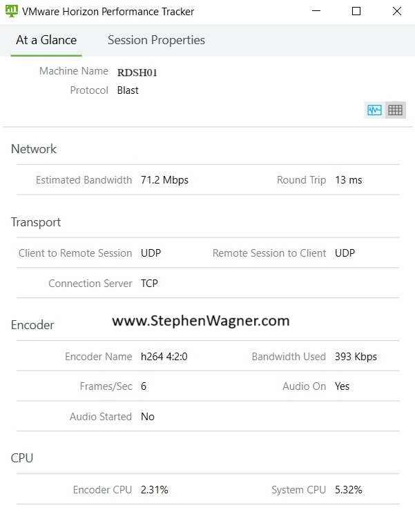This screenshot has width=415, height=532.
Task: Switch to the chart view icon
Action: click(374, 110)
